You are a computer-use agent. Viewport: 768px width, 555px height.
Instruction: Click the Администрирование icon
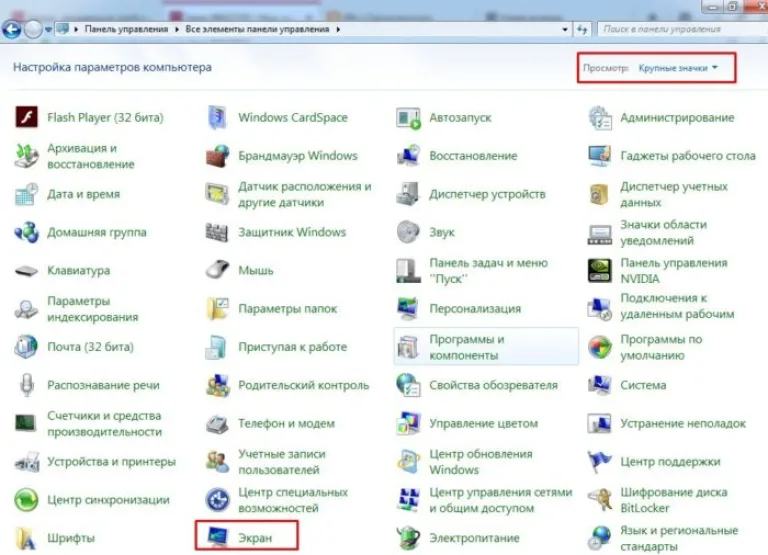[x=600, y=118]
